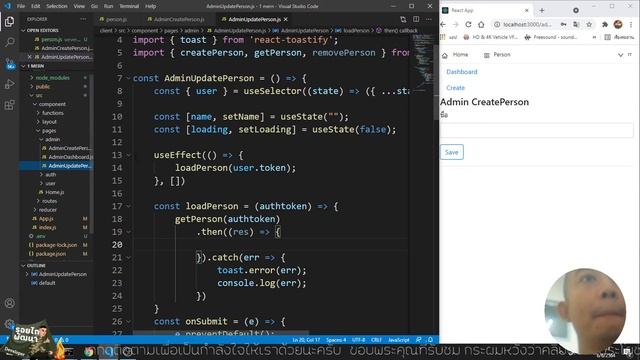
Task: Click the site info icon beside localhost URL
Action: tap(497, 24)
